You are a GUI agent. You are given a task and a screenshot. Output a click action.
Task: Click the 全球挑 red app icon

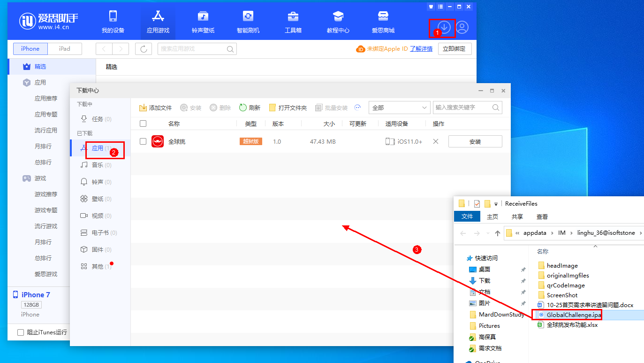158,141
